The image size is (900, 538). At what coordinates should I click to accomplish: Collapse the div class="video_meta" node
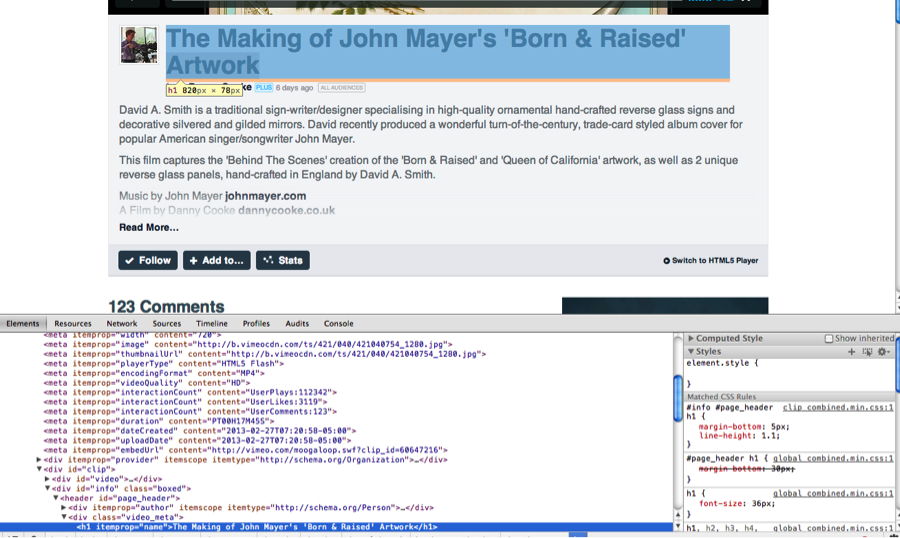pos(64,517)
